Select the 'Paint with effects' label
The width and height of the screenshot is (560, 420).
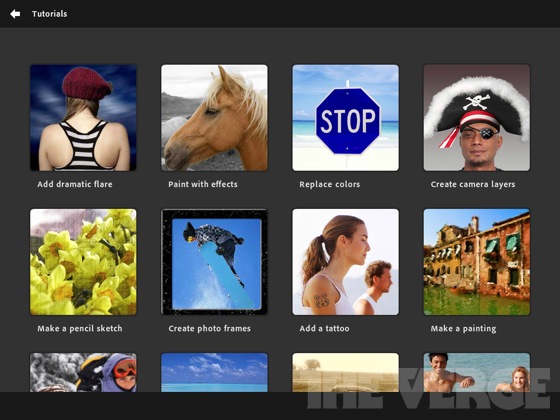point(203,184)
